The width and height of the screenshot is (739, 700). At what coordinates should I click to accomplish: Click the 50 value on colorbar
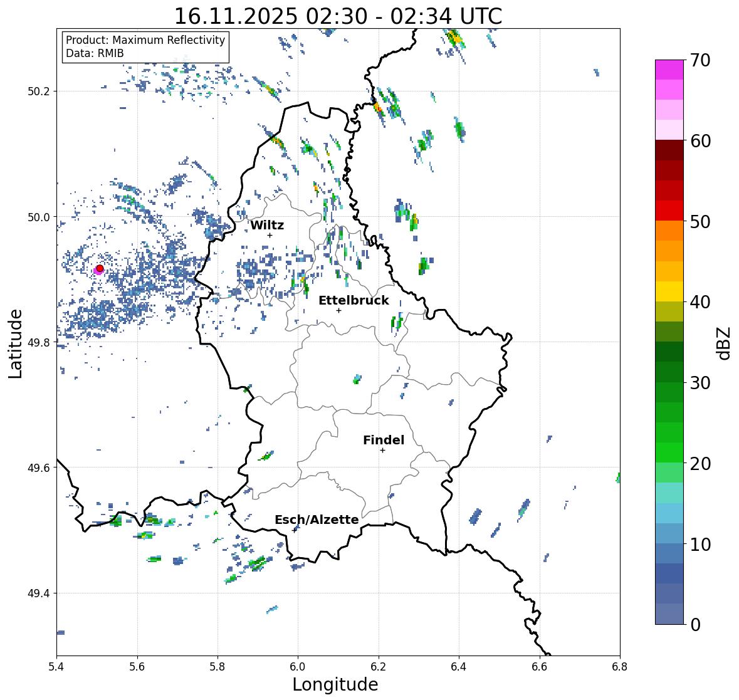[x=700, y=222]
